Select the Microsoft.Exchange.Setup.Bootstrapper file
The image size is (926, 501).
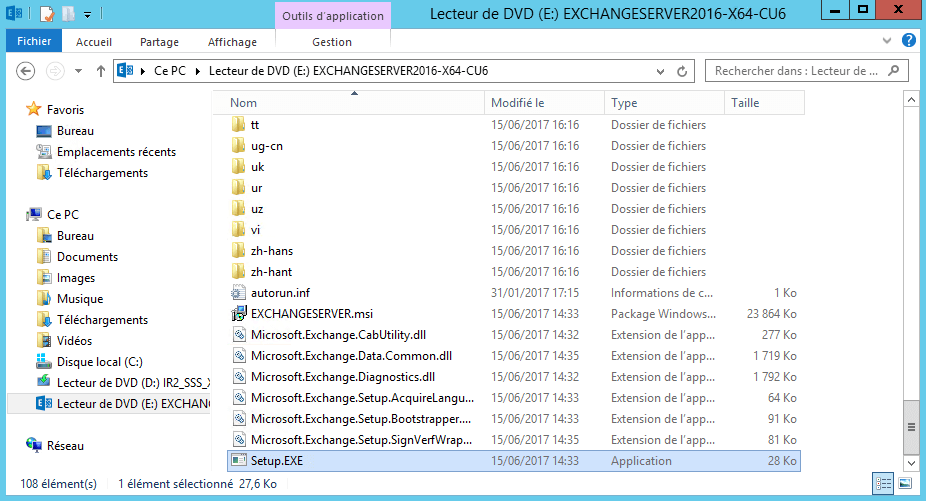(361, 419)
